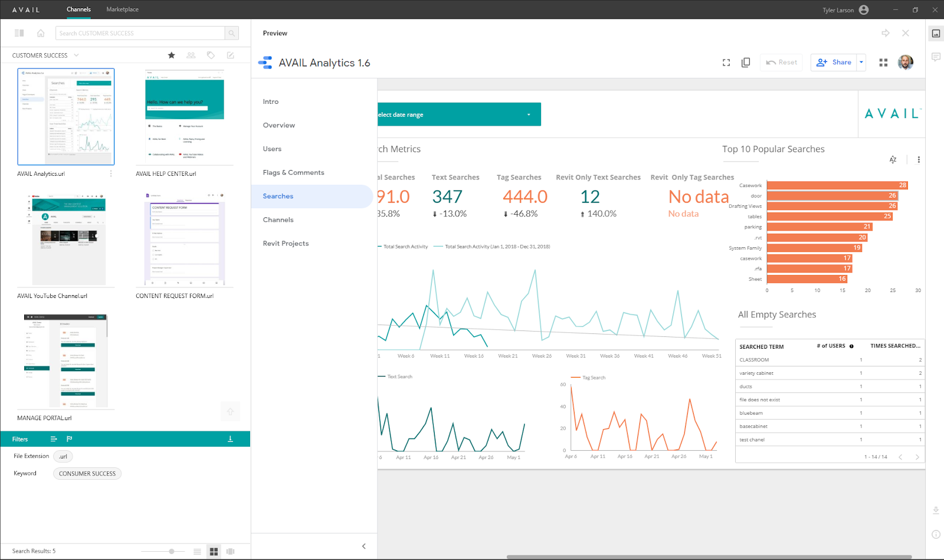
Task: Open the info icon in right sidebar
Action: [x=936, y=535]
